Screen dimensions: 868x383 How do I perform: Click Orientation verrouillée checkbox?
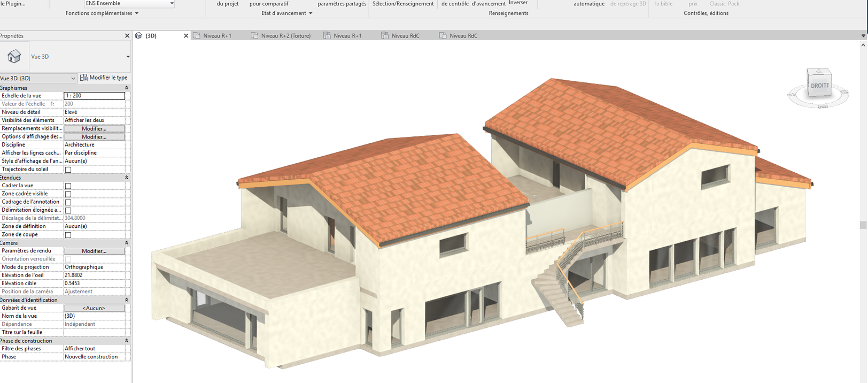tap(68, 259)
